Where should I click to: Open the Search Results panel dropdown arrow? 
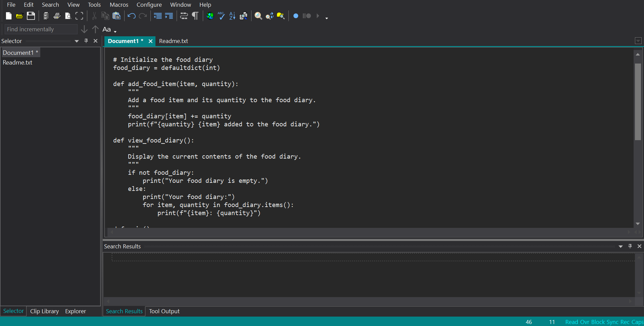point(620,246)
